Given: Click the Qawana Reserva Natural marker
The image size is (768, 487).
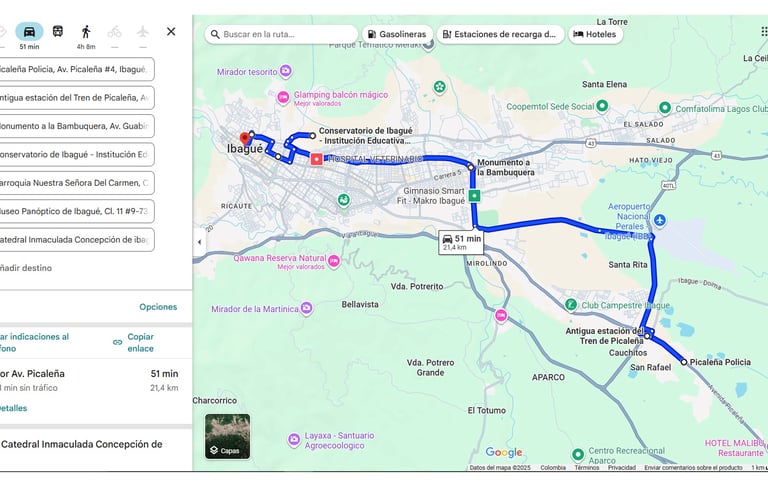Looking at the screenshot, I should tap(334, 261).
